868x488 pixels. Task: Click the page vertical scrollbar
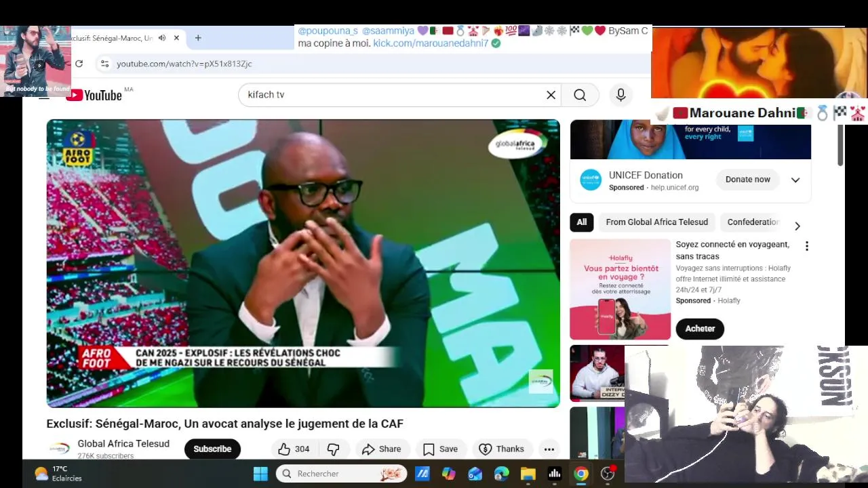pos(840,145)
